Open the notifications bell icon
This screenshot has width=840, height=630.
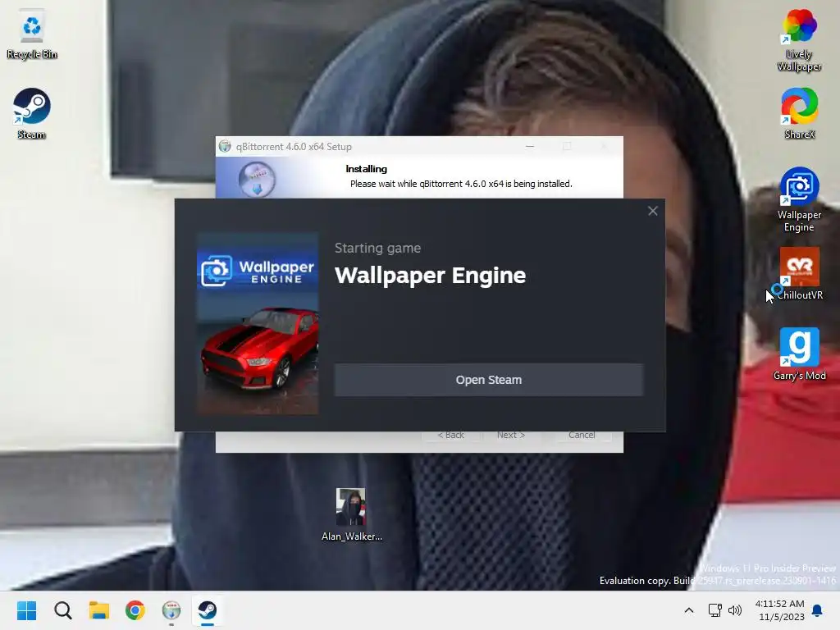point(818,610)
